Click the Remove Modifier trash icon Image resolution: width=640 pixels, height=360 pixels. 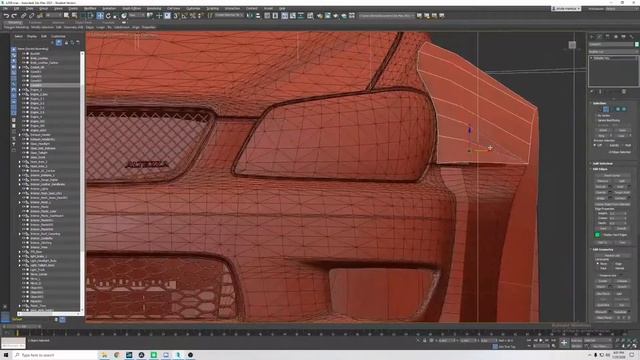pos(624,92)
